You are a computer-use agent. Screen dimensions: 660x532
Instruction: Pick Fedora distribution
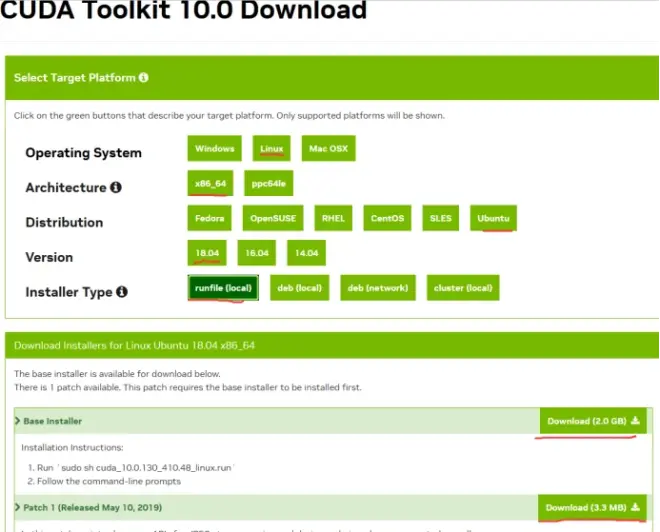[209, 218]
